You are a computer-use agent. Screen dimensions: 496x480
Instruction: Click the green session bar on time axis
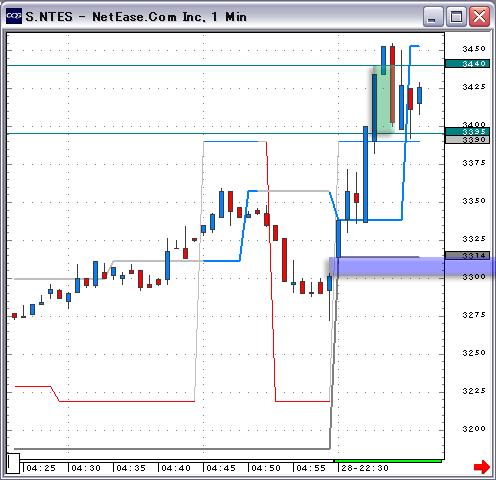(x=388, y=461)
